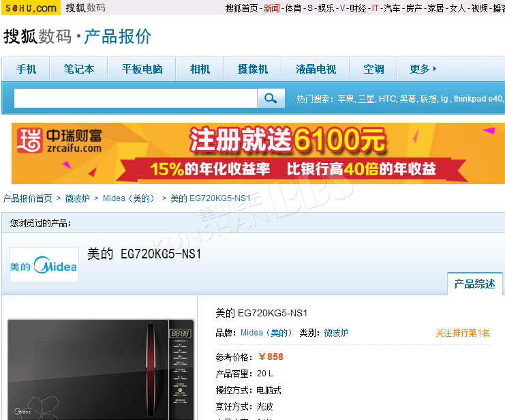Open 财经 link in top navigation
The height and width of the screenshot is (420, 505).
pyautogui.click(x=358, y=8)
